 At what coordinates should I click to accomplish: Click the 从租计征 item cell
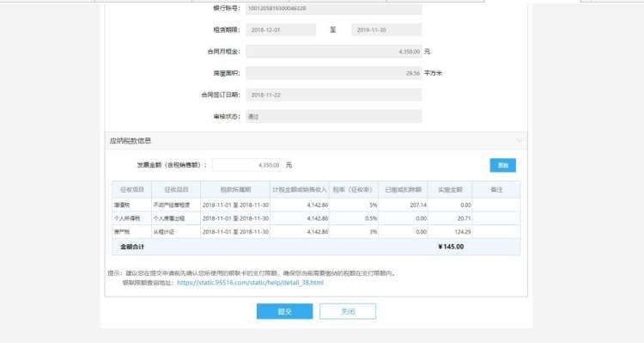click(176, 232)
